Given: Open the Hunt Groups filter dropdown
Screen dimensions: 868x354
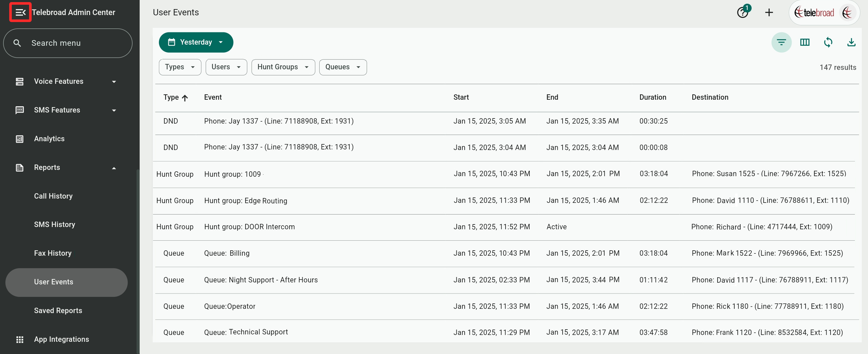Looking at the screenshot, I should 283,67.
